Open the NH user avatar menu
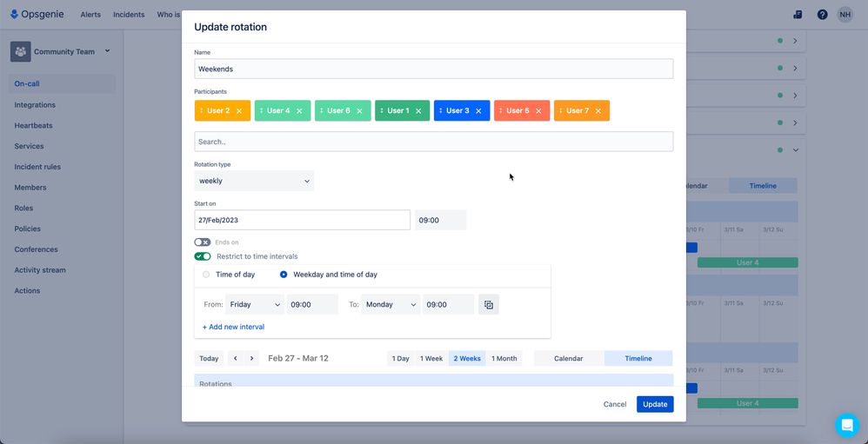The width and height of the screenshot is (868, 444). point(845,15)
